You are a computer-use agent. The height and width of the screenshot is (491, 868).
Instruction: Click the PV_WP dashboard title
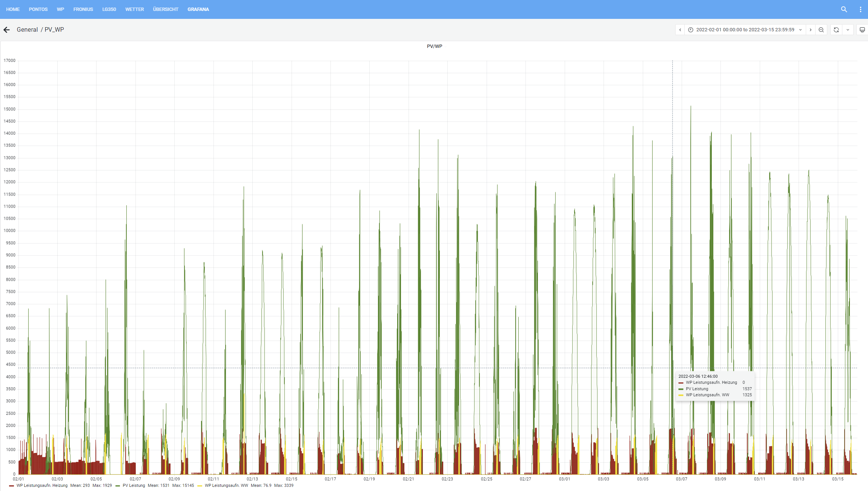(x=54, y=30)
